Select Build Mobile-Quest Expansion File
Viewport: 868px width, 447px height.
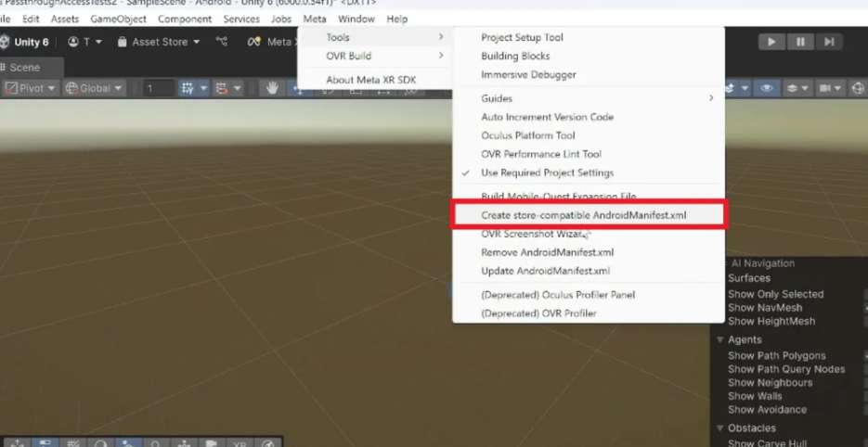pyautogui.click(x=589, y=197)
